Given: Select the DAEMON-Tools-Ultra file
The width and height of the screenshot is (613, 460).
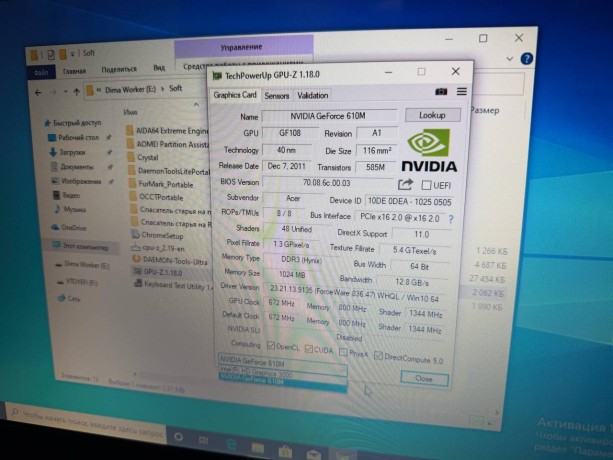Looking at the screenshot, I should [x=170, y=260].
